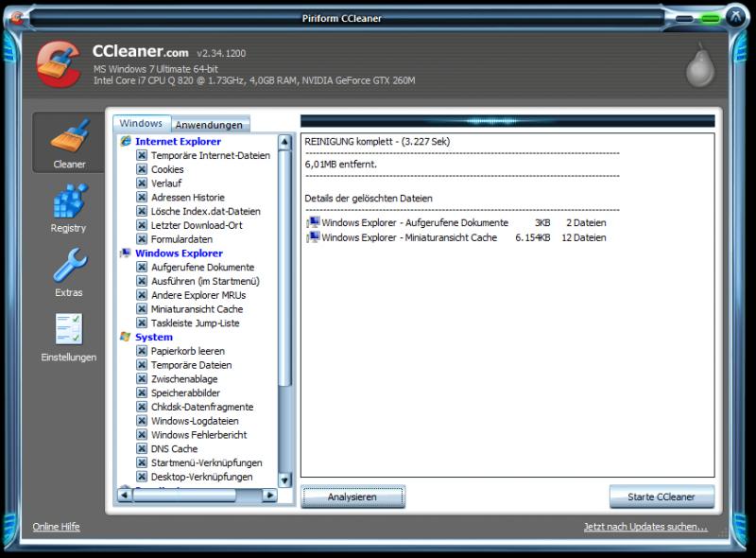This screenshot has height=558, width=756.
Task: Open the Cleaner section broom icon
Action: pyautogui.click(x=69, y=136)
